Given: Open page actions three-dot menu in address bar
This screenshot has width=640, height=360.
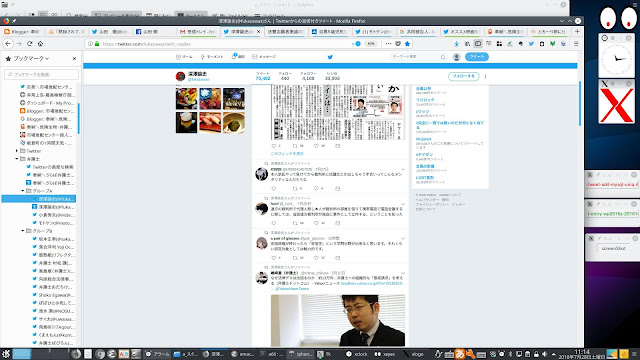Looking at the screenshot, I should [x=388, y=44].
